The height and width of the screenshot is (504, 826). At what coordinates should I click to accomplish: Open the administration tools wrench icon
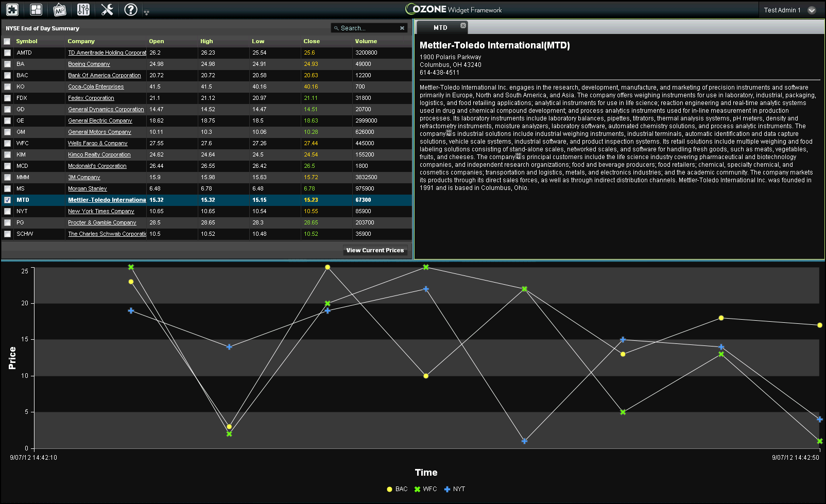click(107, 9)
